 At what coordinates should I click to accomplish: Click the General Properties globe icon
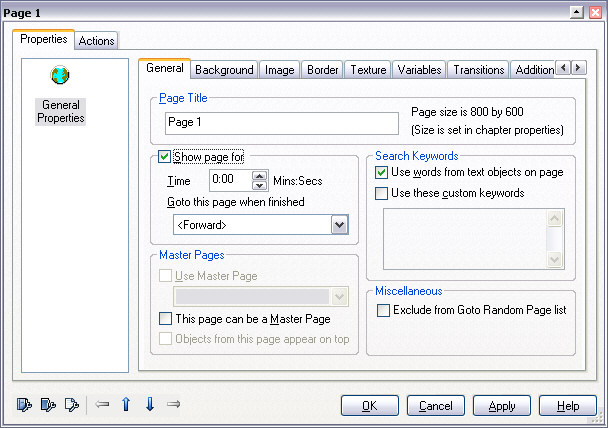pyautogui.click(x=60, y=75)
